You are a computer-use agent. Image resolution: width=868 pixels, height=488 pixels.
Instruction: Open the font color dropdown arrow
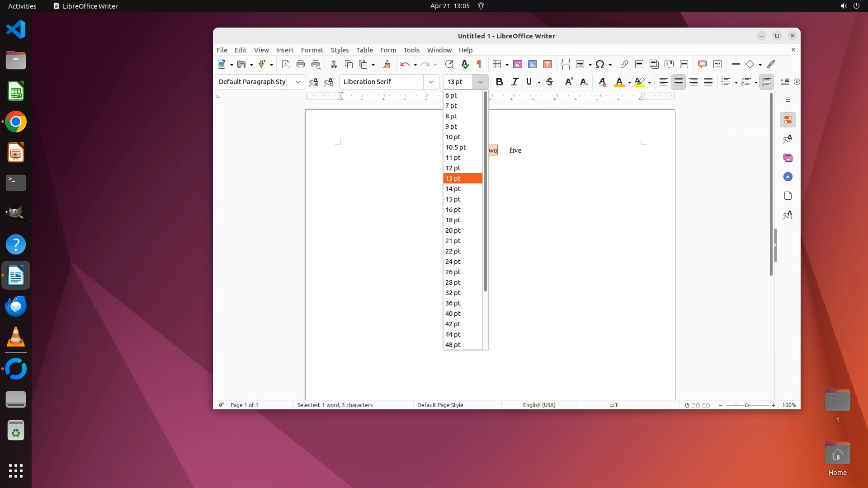coord(629,82)
